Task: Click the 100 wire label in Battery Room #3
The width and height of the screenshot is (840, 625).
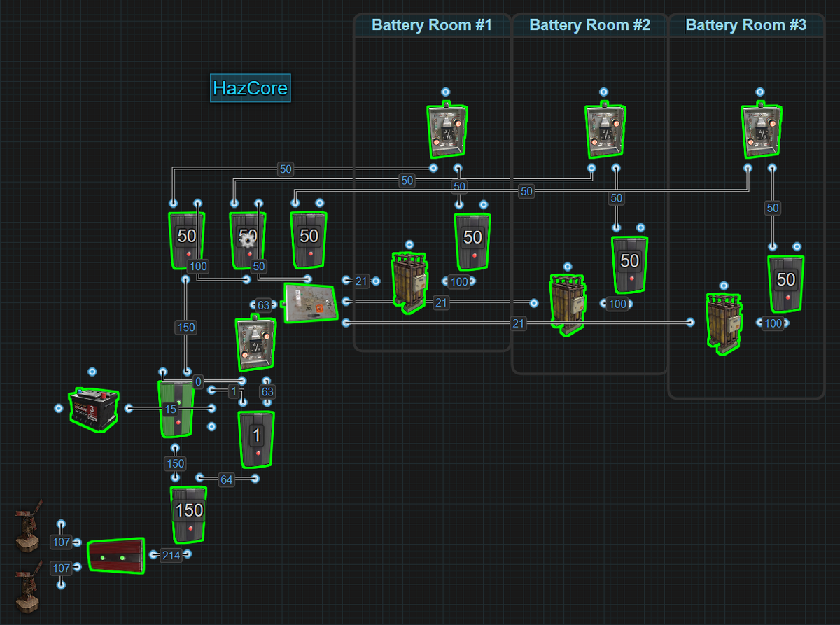Action: pyautogui.click(x=773, y=323)
